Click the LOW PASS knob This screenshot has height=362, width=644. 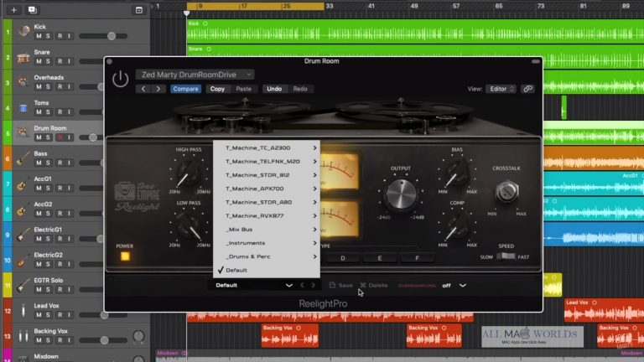pyautogui.click(x=189, y=226)
